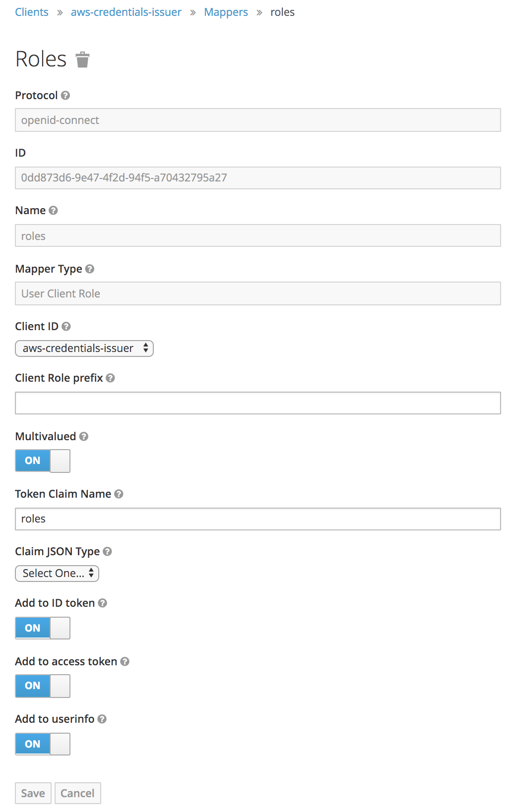This screenshot has width=515, height=812.
Task: Delete the Roles mapper with trash icon
Action: pos(82,59)
